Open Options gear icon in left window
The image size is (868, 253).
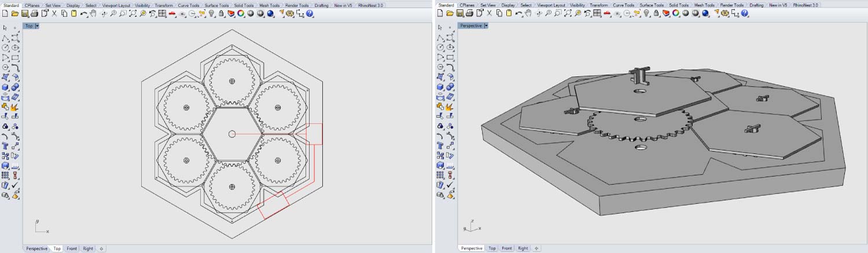click(x=290, y=13)
